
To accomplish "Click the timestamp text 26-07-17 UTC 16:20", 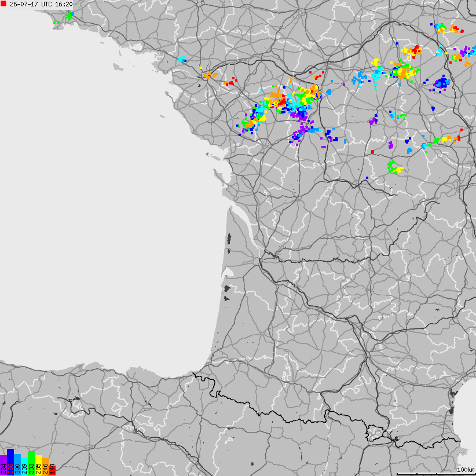I will point(41,4).
